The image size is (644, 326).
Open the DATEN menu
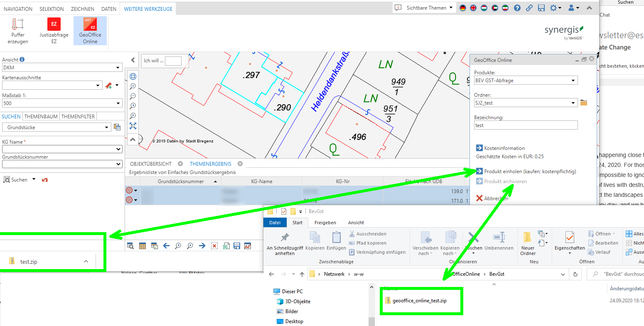(108, 8)
